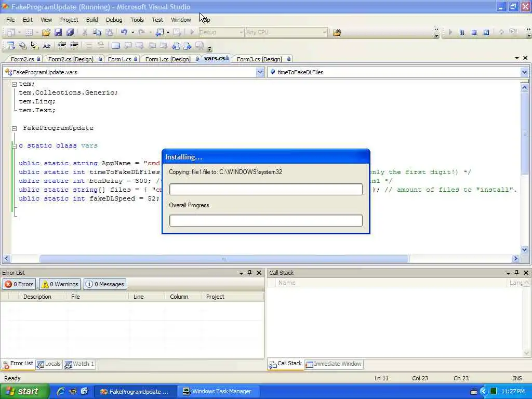This screenshot has height=399, width=532.
Task: Click the Navigate Backward icon
Action: click(x=159, y=32)
